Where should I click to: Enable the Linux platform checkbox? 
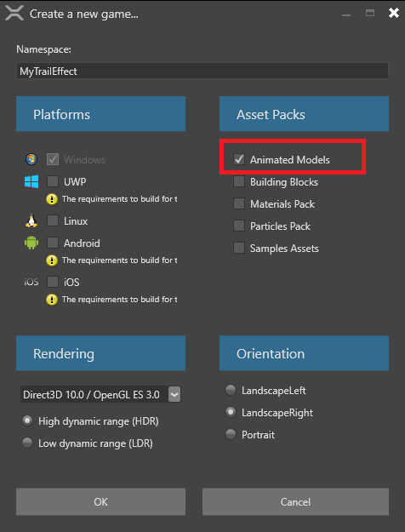pyautogui.click(x=53, y=220)
